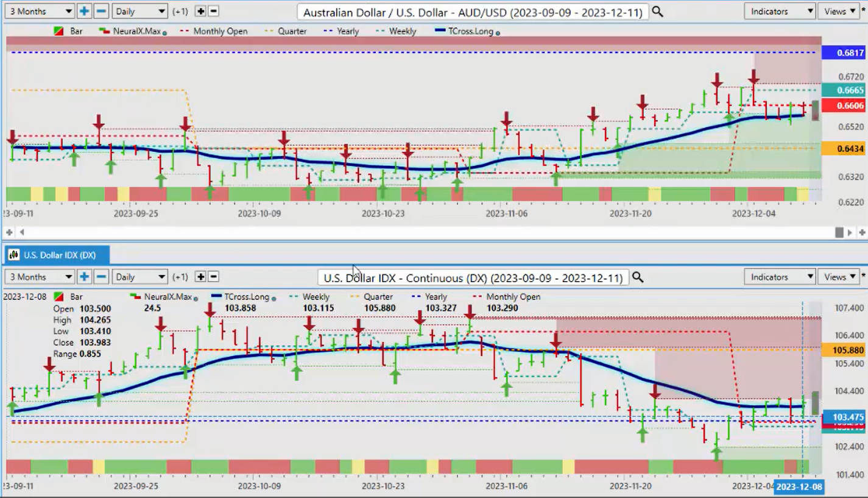868x498 pixels.
Task: Click Weekly value 103.115 in DX legend
Action: pyautogui.click(x=317, y=308)
